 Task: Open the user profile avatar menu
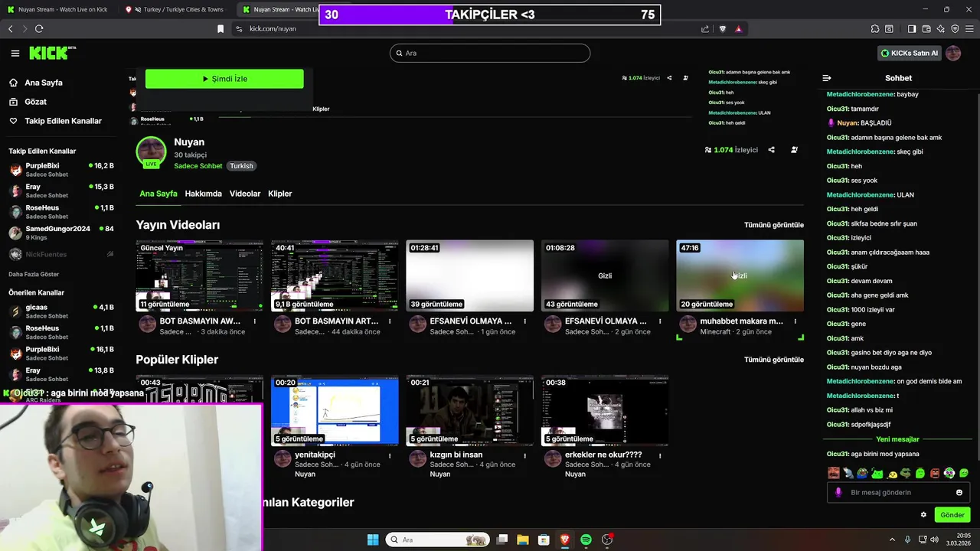[953, 53]
